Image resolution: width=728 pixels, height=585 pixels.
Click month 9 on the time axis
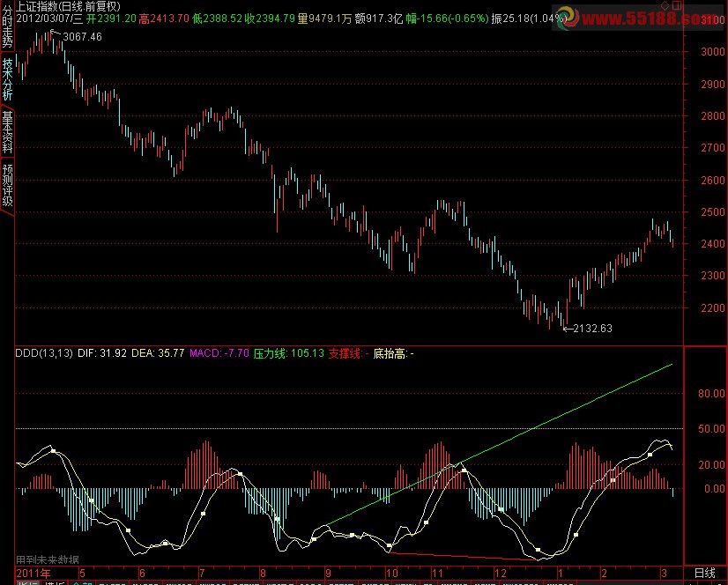[328, 574]
